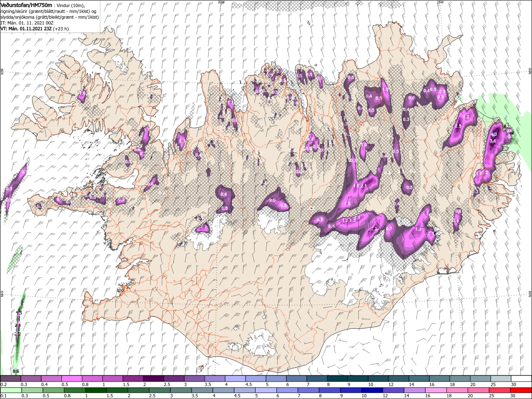Viewport: 532px width, 399px height.
Task: Pick upper legend swatch between 3 and 3.5
Action: pos(195,379)
